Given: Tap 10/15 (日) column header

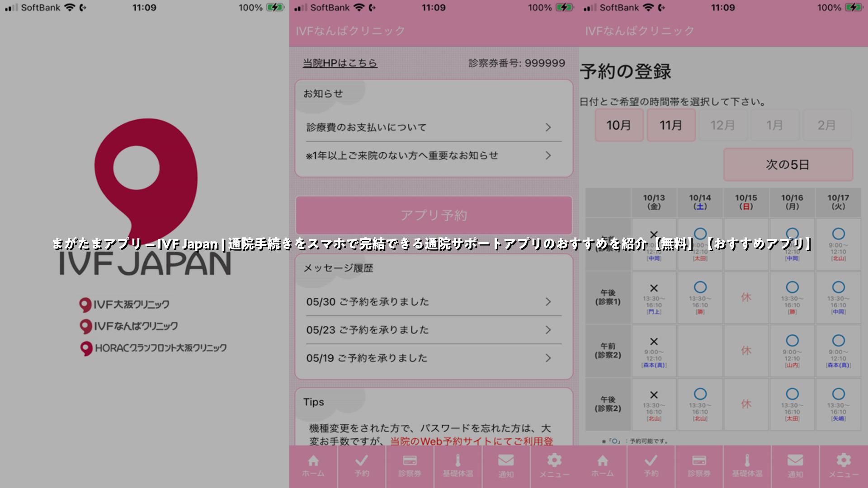Looking at the screenshot, I should (x=746, y=202).
